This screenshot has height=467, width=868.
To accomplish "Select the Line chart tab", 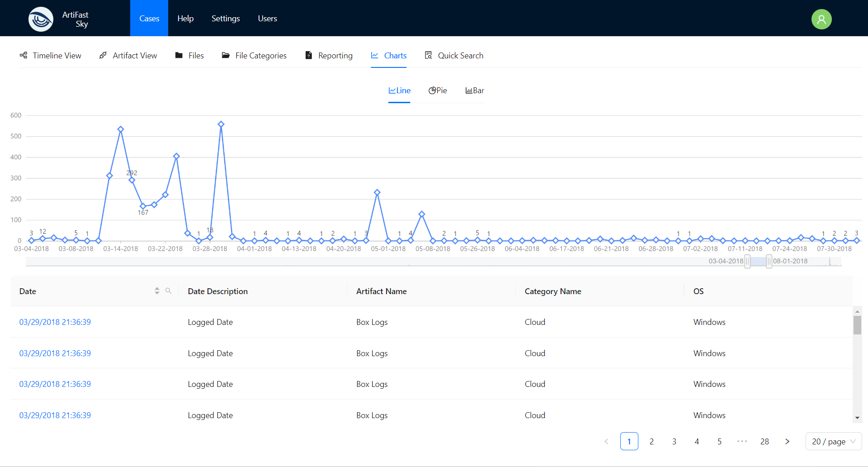I will click(399, 91).
